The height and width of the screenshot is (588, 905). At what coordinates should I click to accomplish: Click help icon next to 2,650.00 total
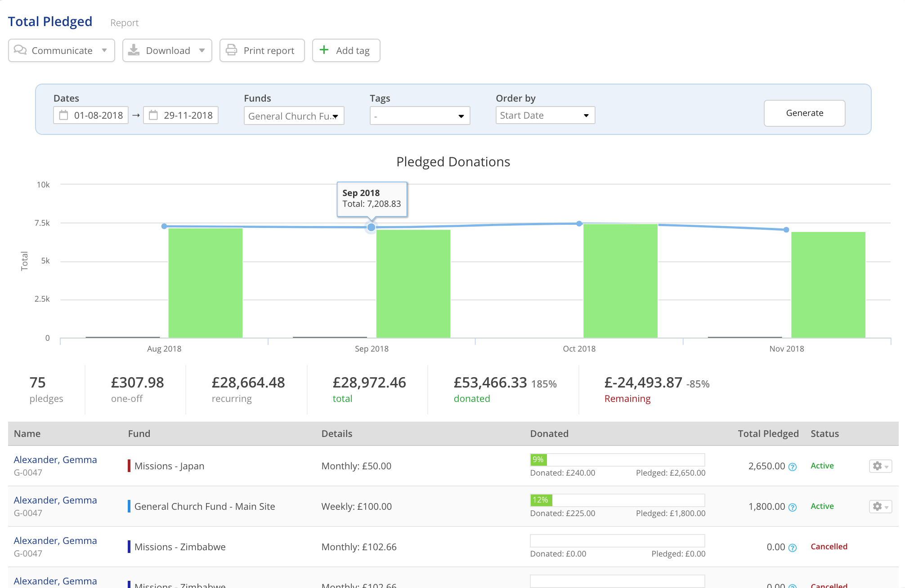[793, 467]
